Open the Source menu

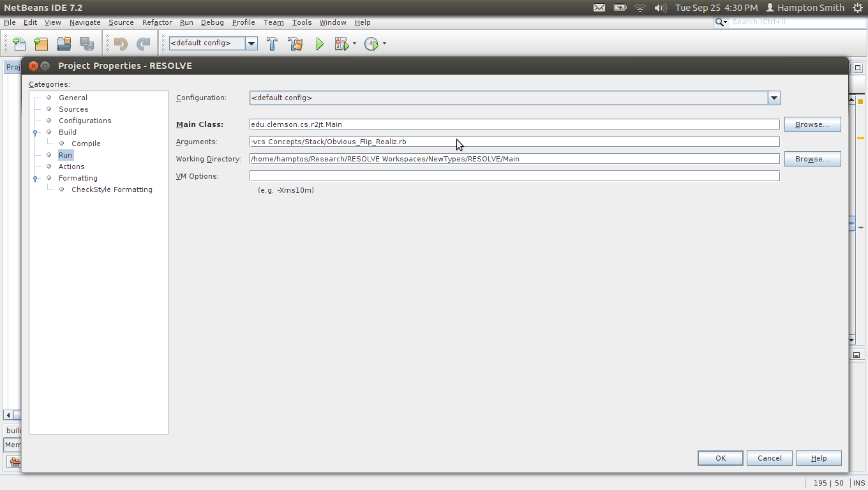coord(121,22)
